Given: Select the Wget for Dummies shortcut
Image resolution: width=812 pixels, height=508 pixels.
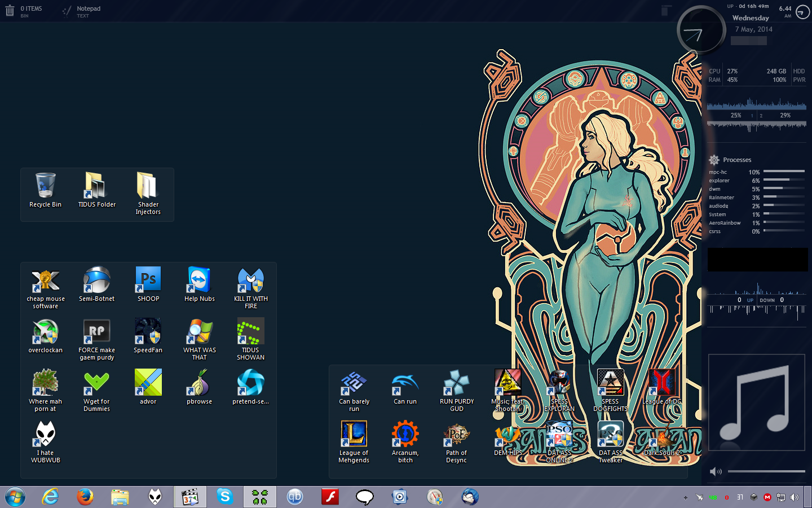Looking at the screenshot, I should pyautogui.click(x=97, y=391).
